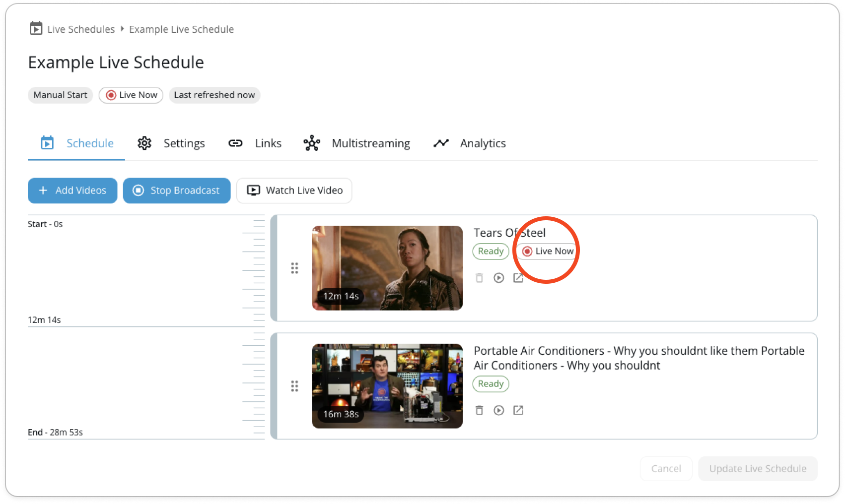Click the Multistreaming network icon

[x=312, y=143]
